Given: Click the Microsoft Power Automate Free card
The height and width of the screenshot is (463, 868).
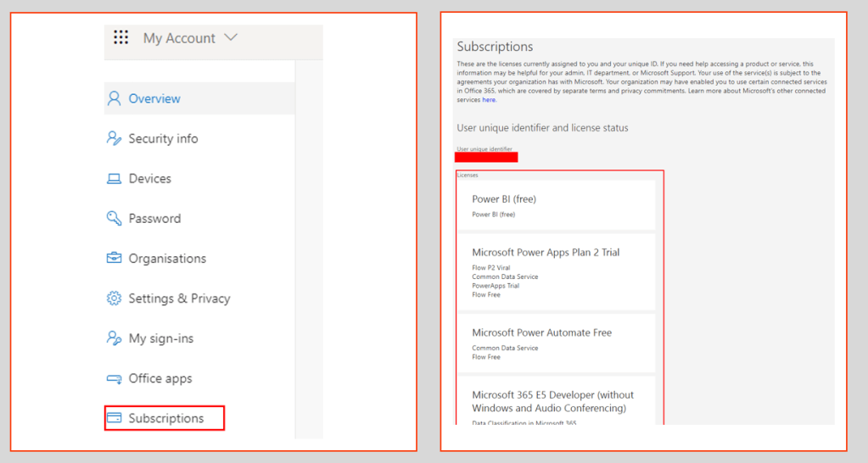Looking at the screenshot, I should click(557, 343).
